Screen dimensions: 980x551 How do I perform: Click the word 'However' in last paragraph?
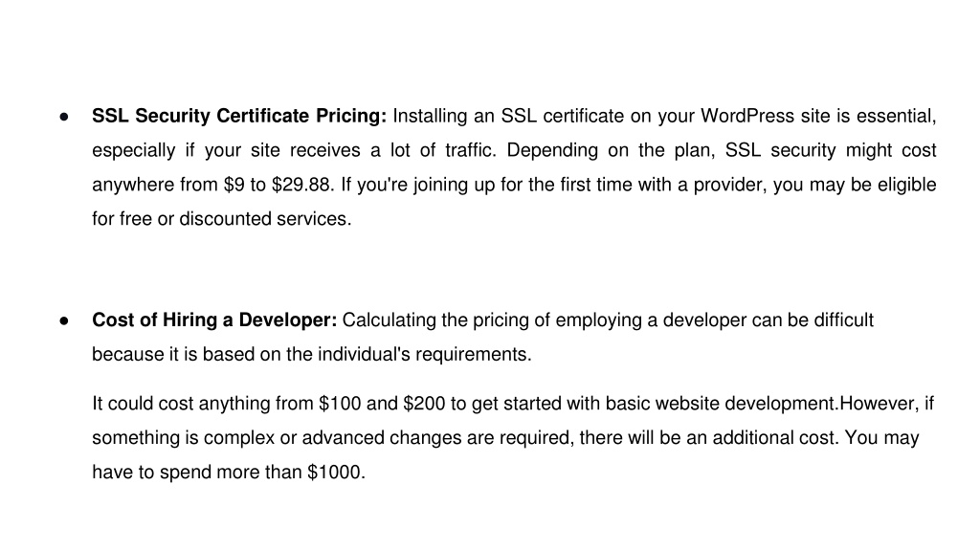point(878,404)
